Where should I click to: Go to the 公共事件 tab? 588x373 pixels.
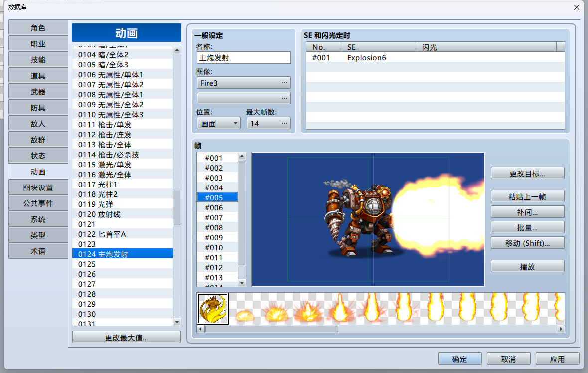tap(38, 203)
